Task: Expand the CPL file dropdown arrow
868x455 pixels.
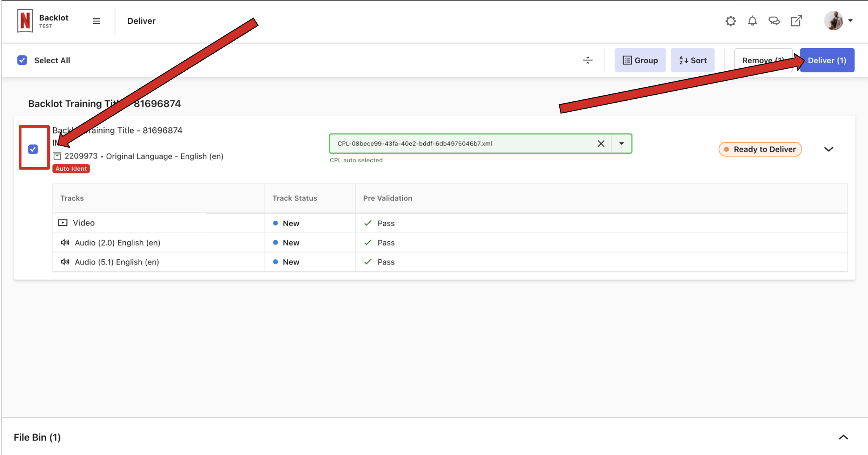Action: (622, 144)
